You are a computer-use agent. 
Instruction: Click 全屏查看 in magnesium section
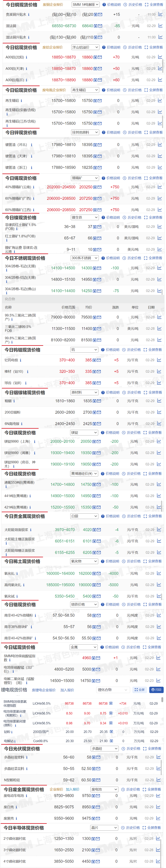(153, 432)
